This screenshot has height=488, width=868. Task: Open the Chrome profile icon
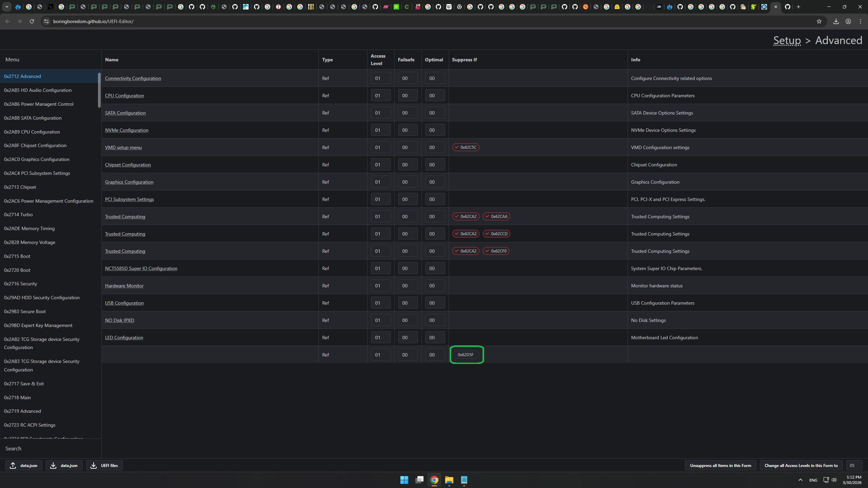pos(848,21)
